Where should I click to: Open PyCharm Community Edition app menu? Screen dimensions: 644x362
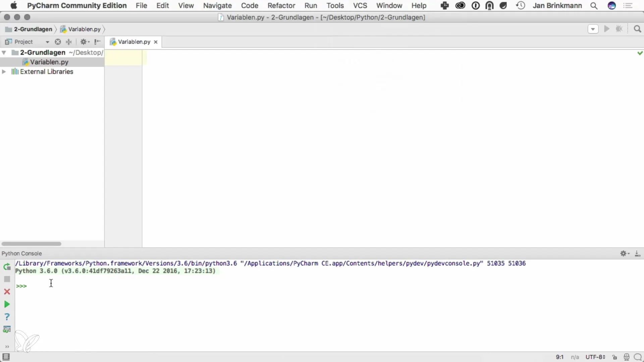coord(77,6)
